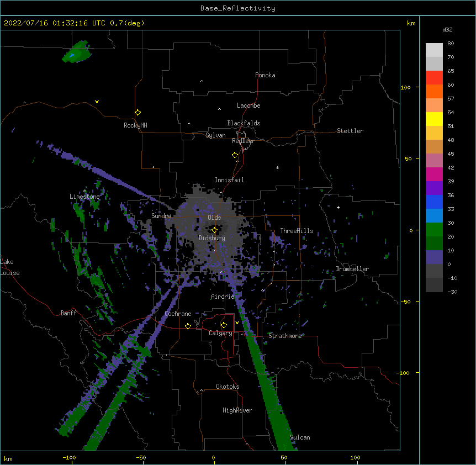Click the slate-blue swatch between 10 and 0
This screenshot has height=465, width=476.
(434, 257)
